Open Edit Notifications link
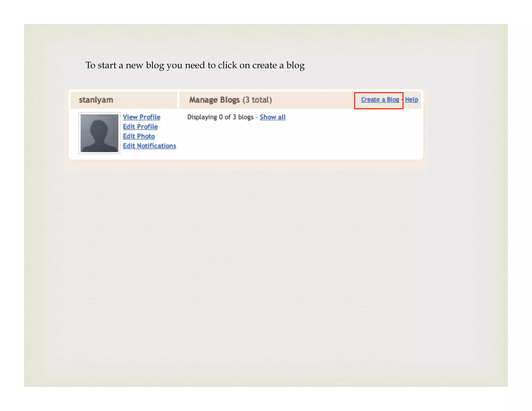Image resolution: width=532 pixels, height=411 pixels. [x=149, y=146]
